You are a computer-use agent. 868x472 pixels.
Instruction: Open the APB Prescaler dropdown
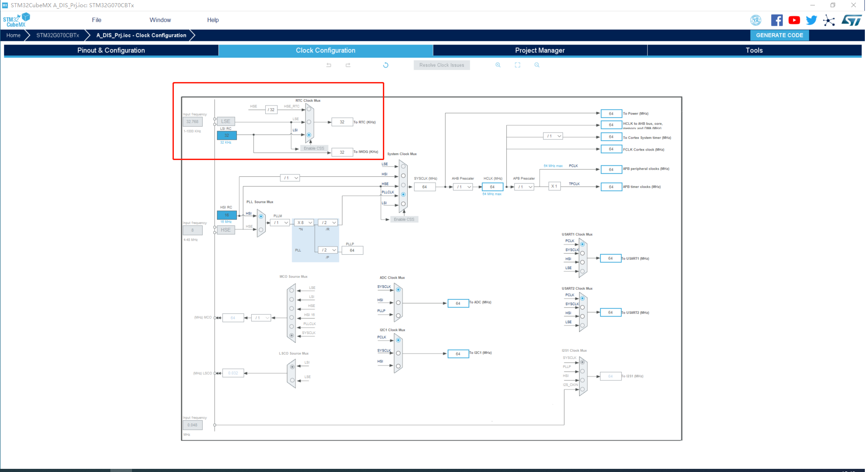coord(524,187)
